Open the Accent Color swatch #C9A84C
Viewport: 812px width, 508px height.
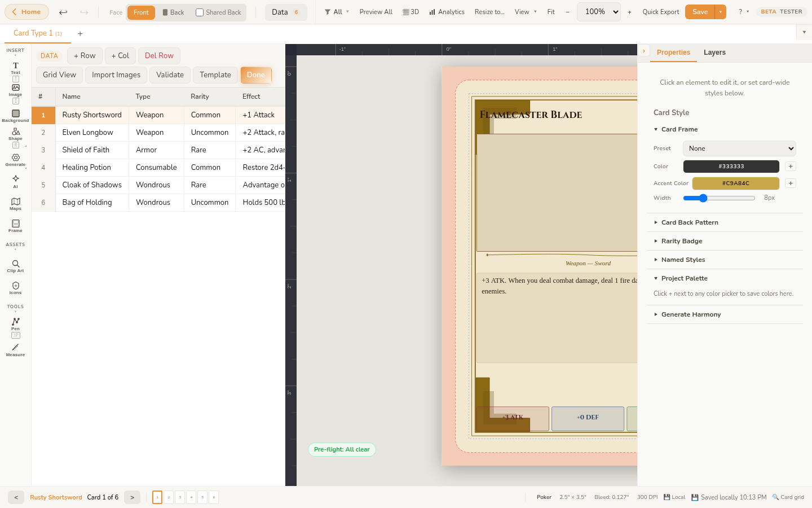(x=735, y=183)
